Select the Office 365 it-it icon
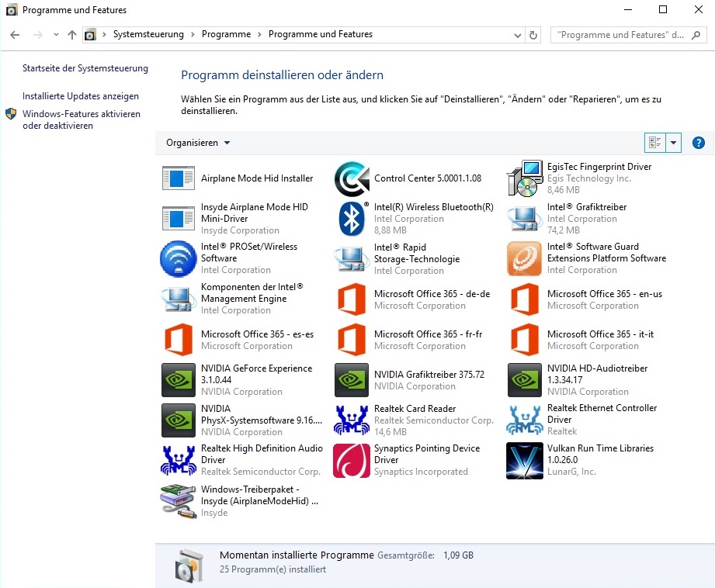This screenshot has width=715, height=588. click(525, 340)
